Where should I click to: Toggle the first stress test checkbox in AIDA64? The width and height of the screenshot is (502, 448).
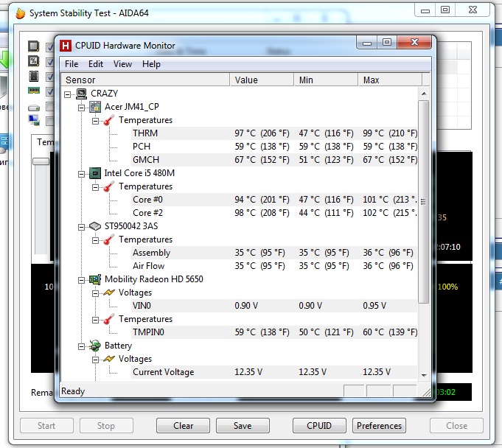pos(49,47)
